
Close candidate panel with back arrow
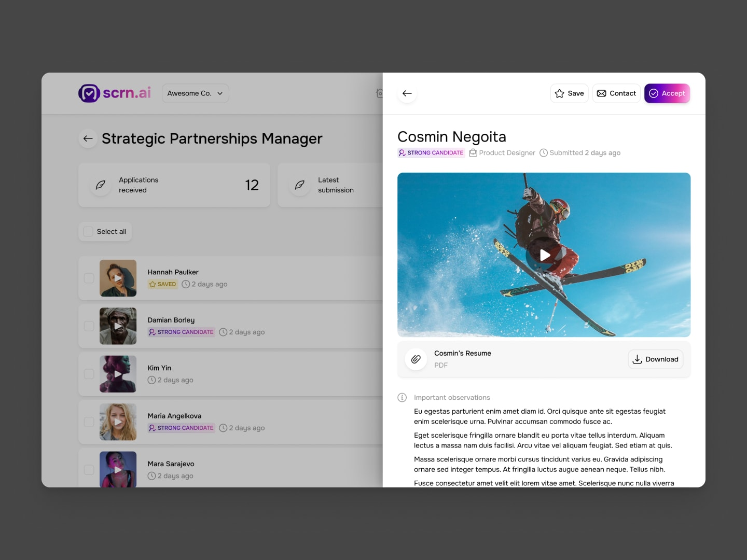pyautogui.click(x=407, y=93)
